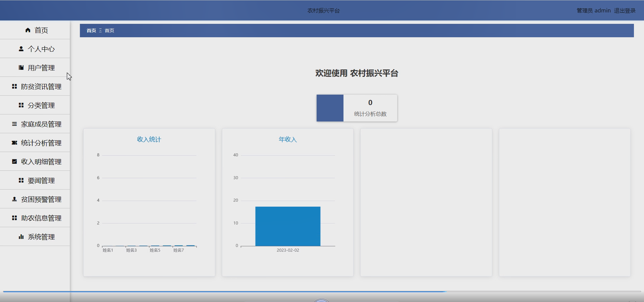Screen dimensions: 644x302
Task: Click the 收入统计 chart title
Action: [149, 140]
